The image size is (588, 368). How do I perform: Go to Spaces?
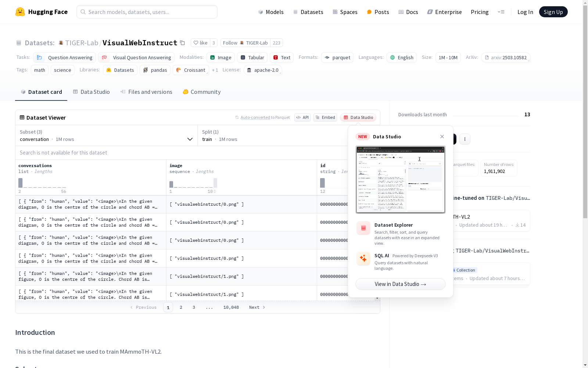point(345,12)
